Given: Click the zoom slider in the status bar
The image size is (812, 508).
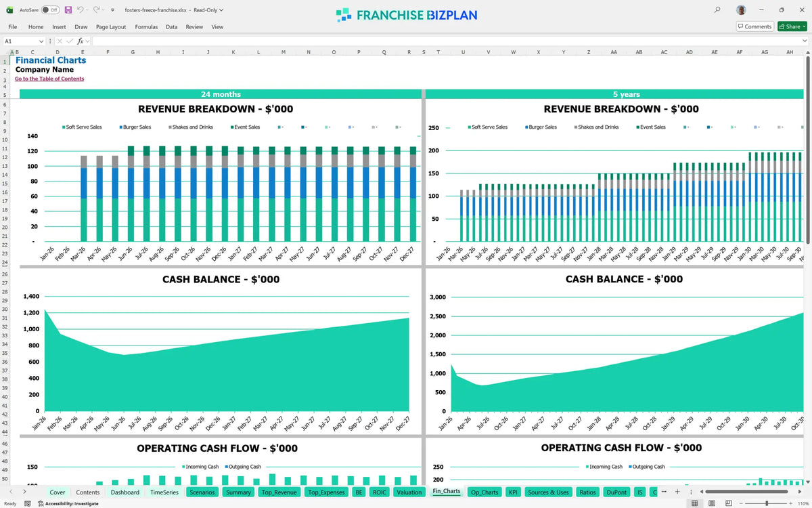Looking at the screenshot, I should 766,503.
